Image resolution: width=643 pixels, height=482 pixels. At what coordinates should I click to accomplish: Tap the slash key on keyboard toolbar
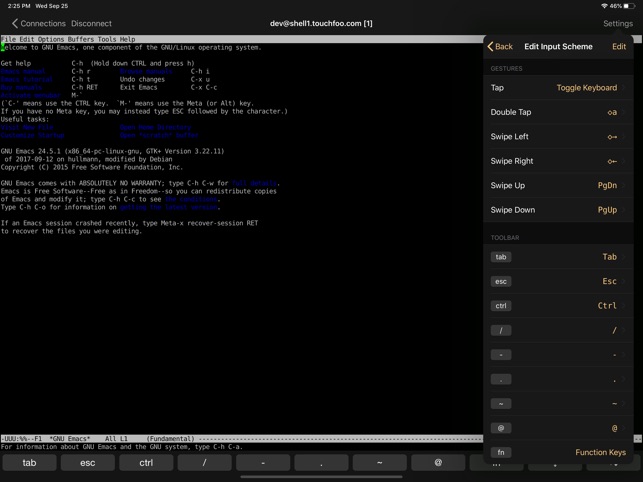click(x=204, y=463)
